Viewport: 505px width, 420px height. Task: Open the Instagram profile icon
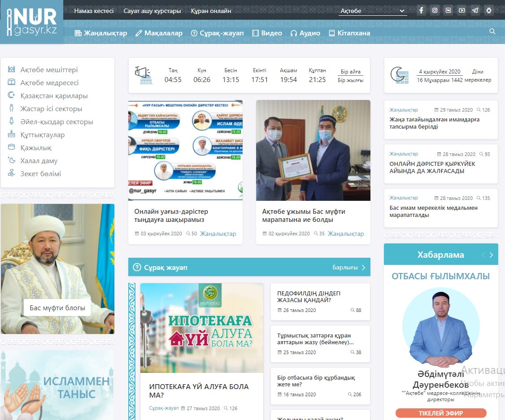click(x=435, y=10)
